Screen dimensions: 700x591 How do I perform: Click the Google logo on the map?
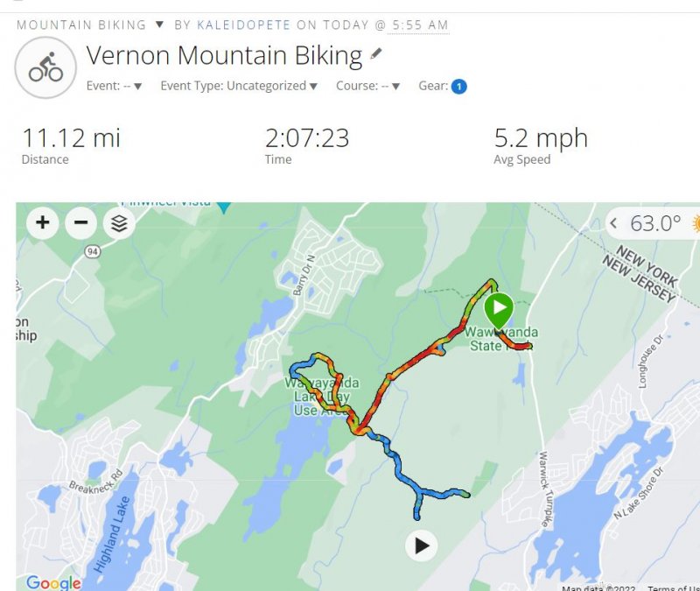52,582
